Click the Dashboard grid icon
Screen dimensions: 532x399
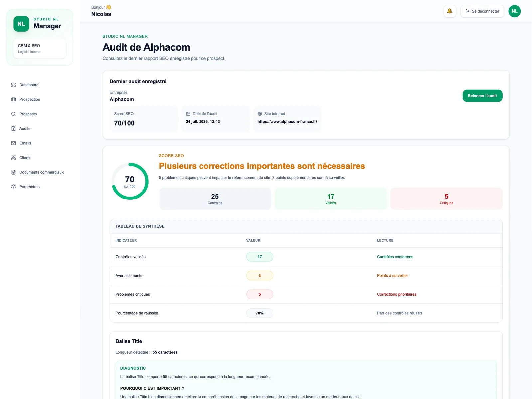13,85
